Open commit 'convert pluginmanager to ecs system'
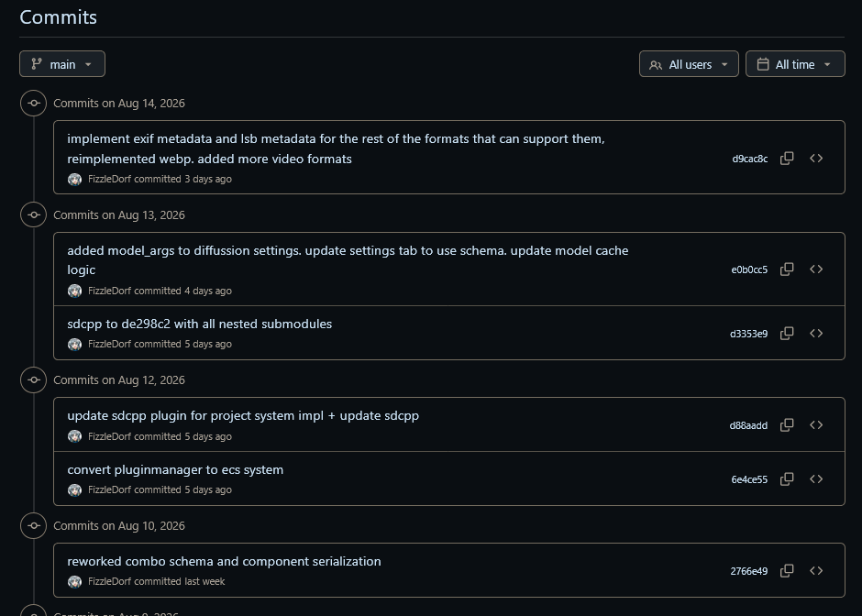 (175, 470)
